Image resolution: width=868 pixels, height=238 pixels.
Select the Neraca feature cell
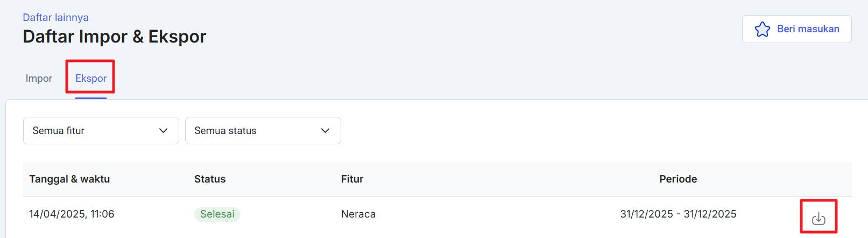(358, 214)
